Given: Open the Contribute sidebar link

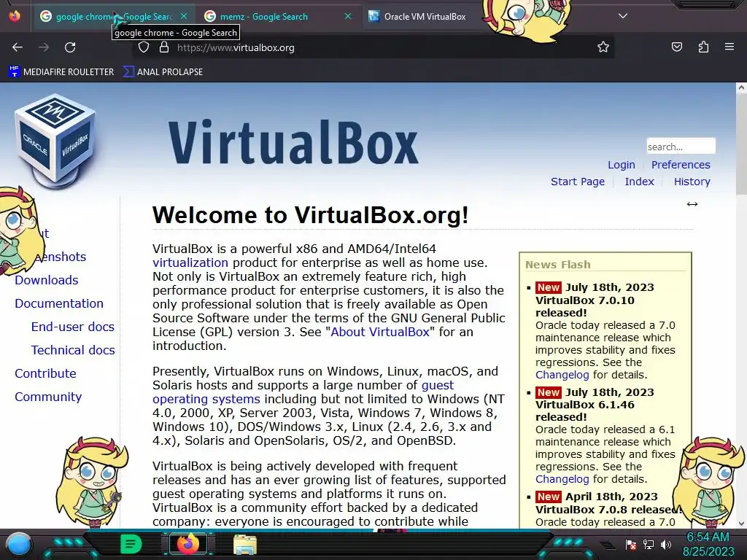Looking at the screenshot, I should (x=45, y=373).
